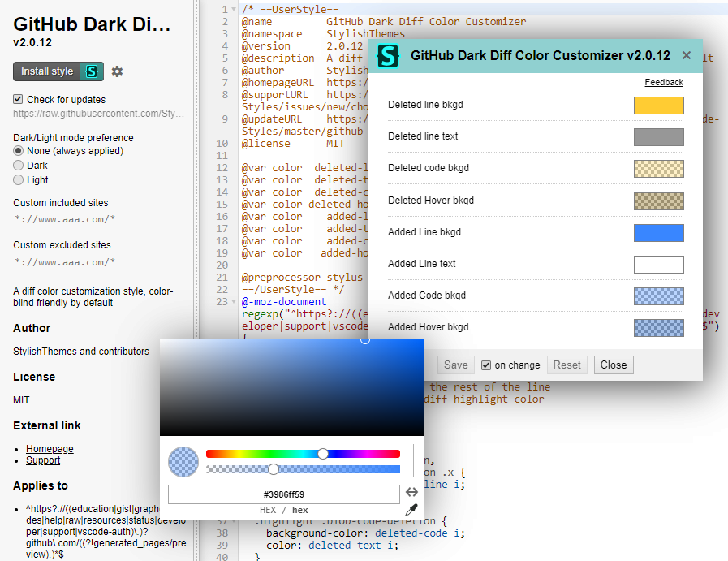Viewport: 728px width, 561px height.
Task: Click the hex color input field
Action: pos(284,494)
